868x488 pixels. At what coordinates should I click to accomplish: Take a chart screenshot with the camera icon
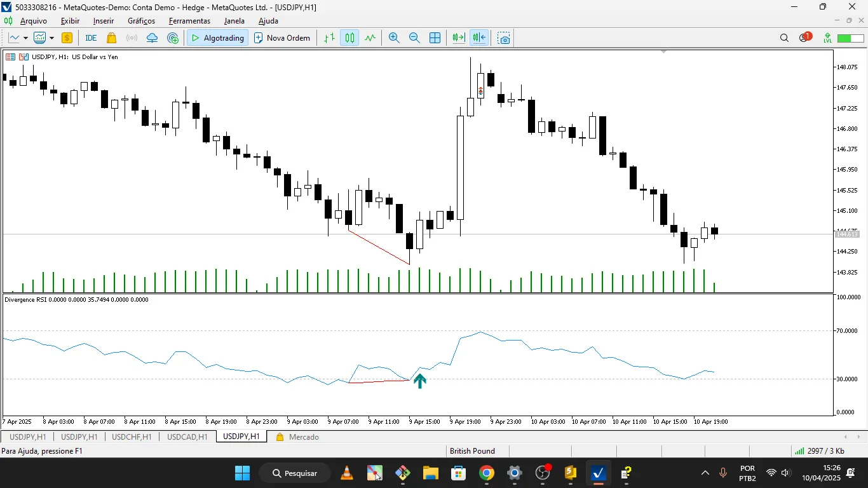(503, 38)
